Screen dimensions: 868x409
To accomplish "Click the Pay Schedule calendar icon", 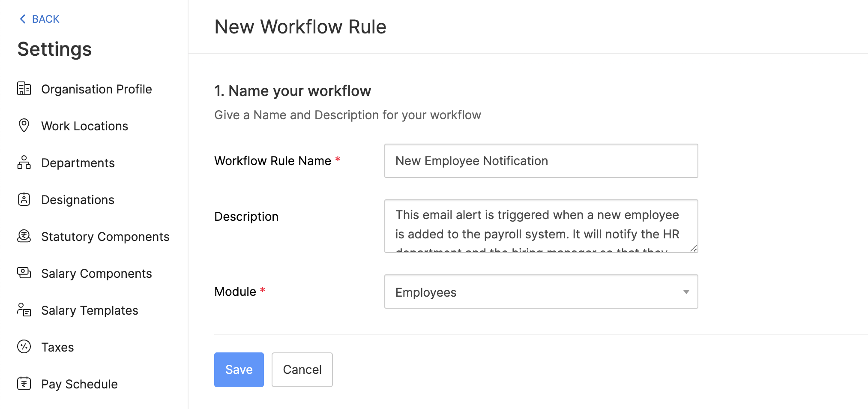I will (24, 383).
